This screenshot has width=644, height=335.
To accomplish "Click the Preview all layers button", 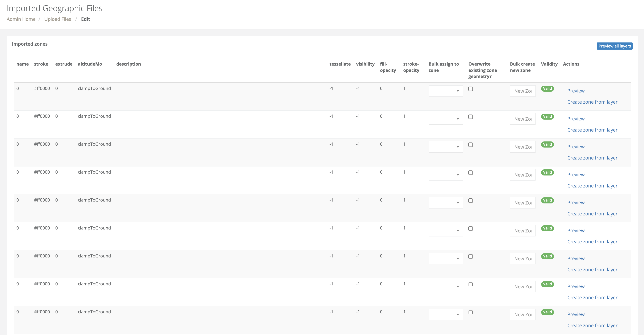I will coord(614,46).
